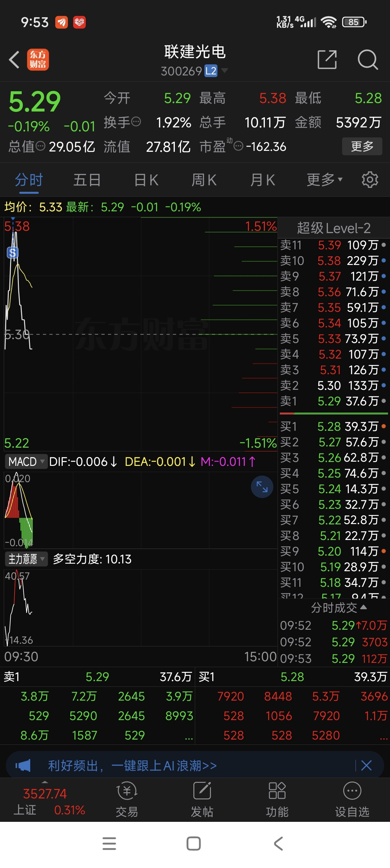Select the 卖2 5.30 order row
The width and height of the screenshot is (390, 868).
[x=333, y=385]
